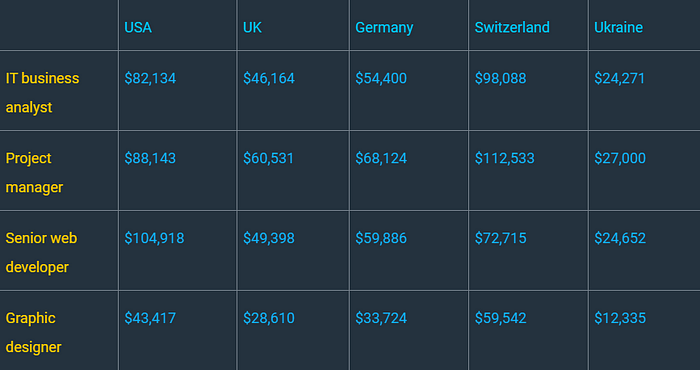This screenshot has height=370, width=700.
Task: Select the Senior web developer row label
Action: [41, 253]
